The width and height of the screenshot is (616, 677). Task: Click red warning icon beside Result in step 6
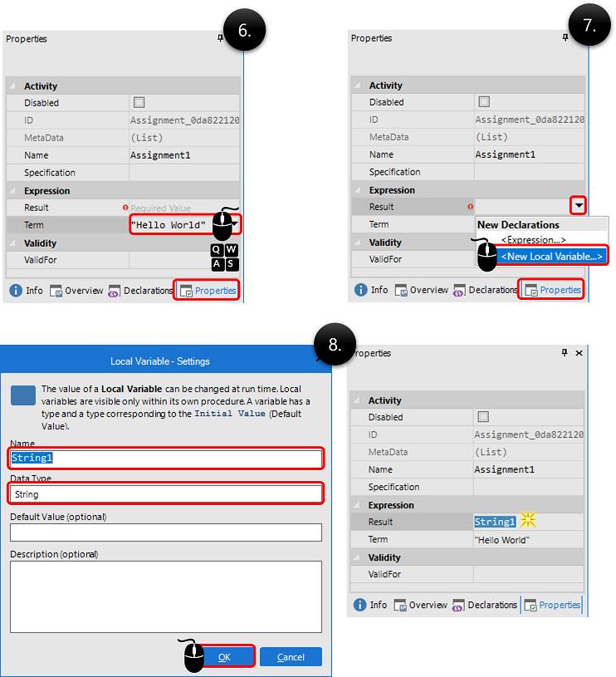[125, 208]
